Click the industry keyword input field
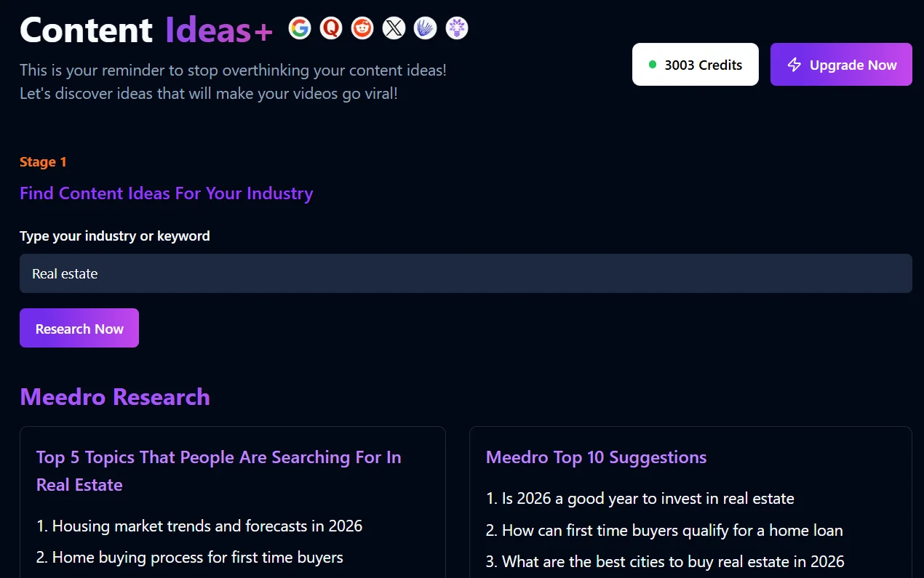 [466, 273]
